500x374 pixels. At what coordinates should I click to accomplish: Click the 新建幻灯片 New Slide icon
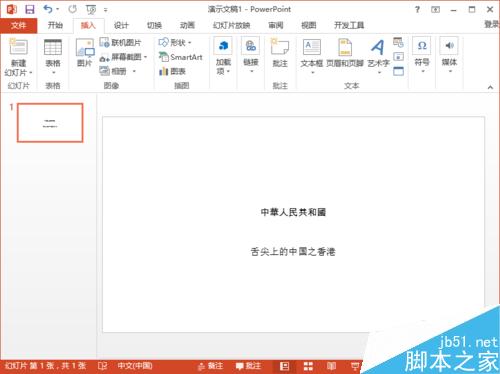[x=18, y=47]
